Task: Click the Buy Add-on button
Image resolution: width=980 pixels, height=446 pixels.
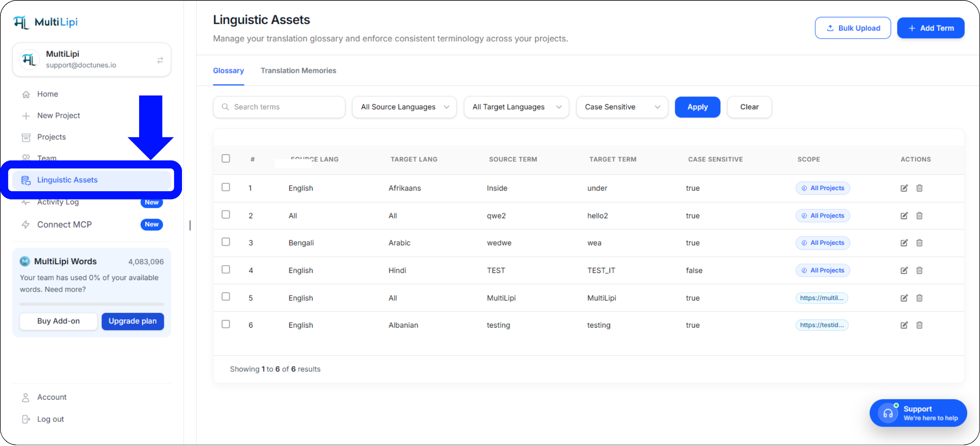Action: pyautogui.click(x=58, y=321)
